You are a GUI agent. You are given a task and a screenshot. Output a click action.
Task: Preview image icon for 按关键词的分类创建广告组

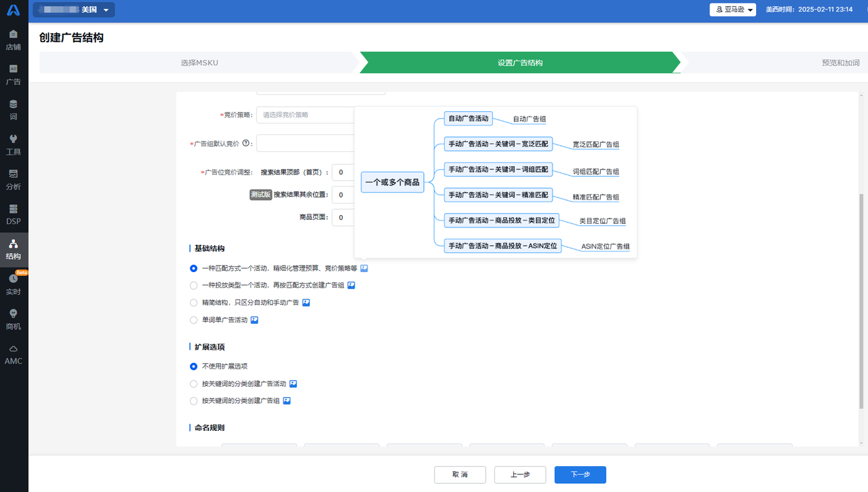pos(287,401)
